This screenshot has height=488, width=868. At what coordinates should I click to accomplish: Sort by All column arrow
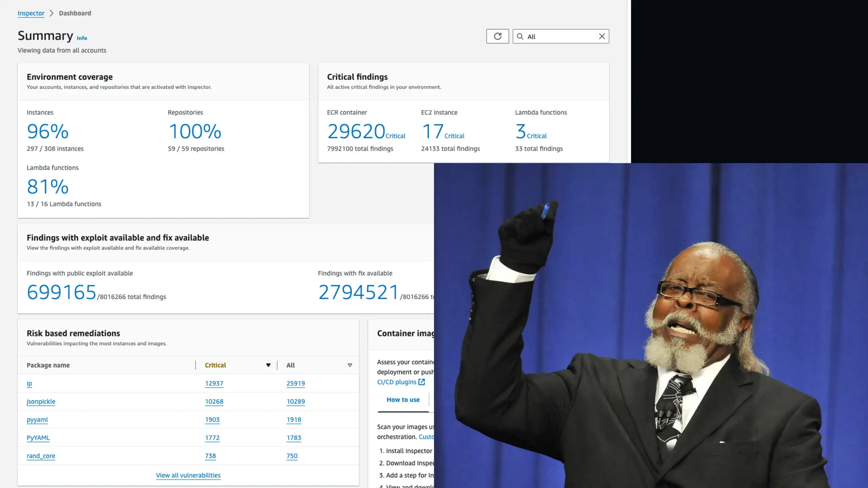coord(350,365)
